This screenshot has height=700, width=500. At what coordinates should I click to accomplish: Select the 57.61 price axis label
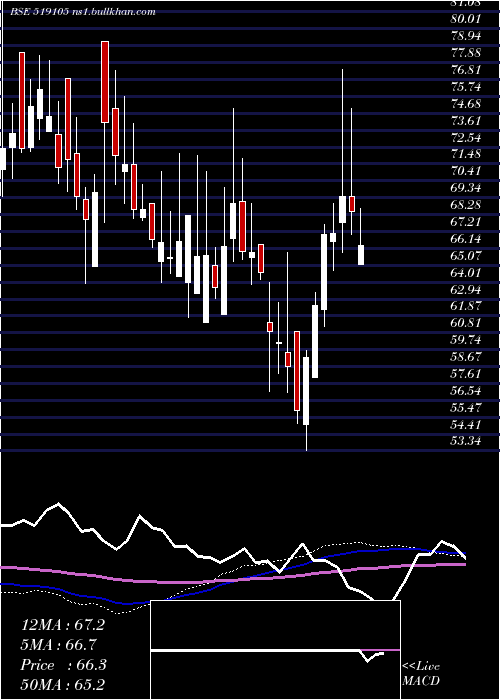pyautogui.click(x=465, y=374)
